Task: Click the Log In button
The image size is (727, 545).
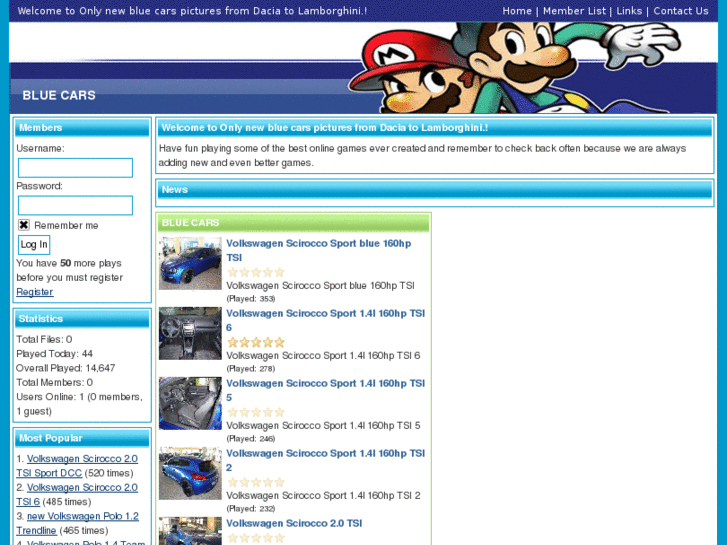Action: [34, 244]
